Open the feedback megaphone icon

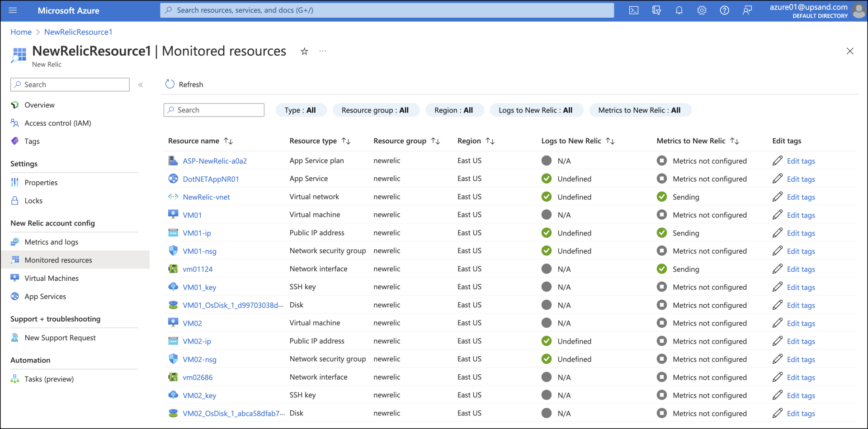click(x=747, y=10)
